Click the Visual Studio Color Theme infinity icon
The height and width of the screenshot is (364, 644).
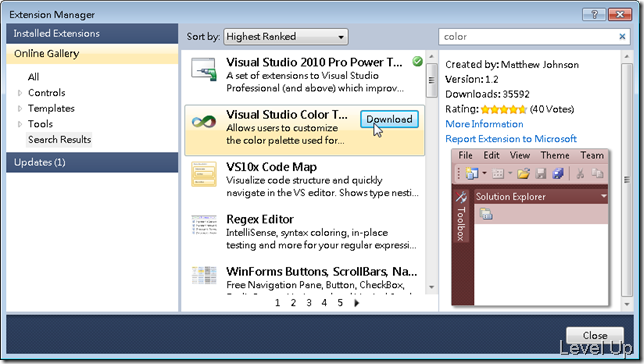(x=204, y=122)
